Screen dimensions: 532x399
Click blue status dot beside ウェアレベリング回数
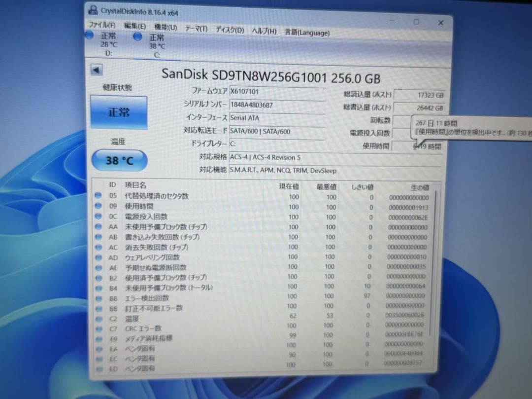tap(99, 257)
